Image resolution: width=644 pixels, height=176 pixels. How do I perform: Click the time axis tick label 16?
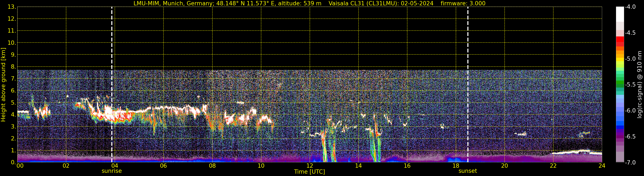tap(407, 166)
